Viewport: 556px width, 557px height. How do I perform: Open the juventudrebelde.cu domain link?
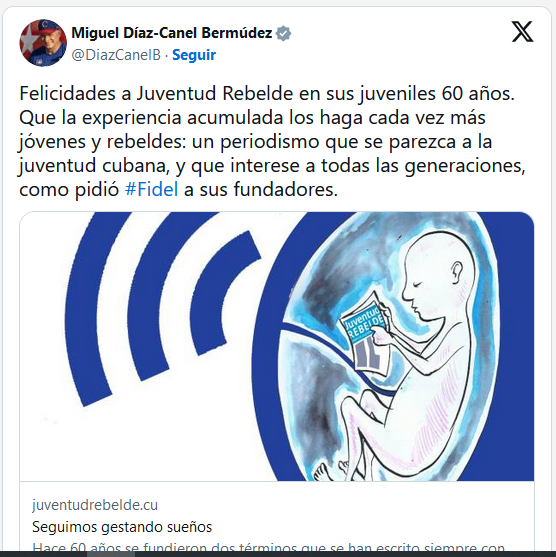[95, 505]
